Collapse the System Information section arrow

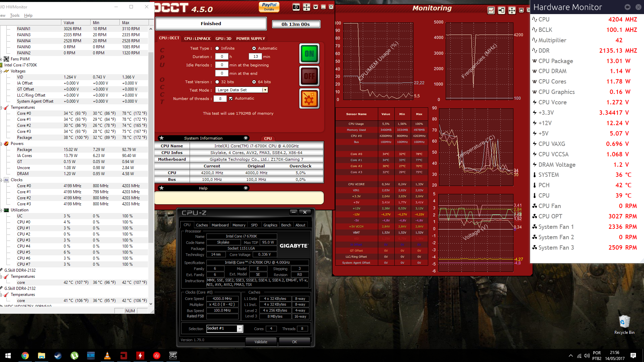click(246, 138)
